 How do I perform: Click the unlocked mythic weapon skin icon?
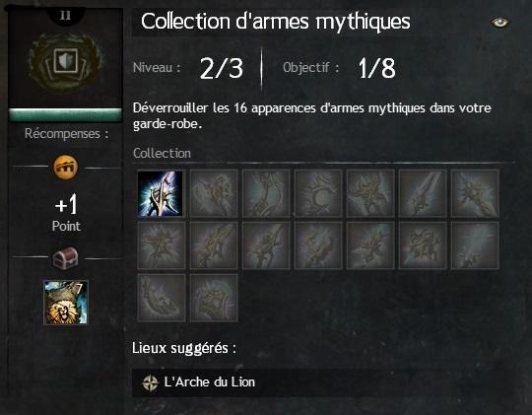pos(161,193)
